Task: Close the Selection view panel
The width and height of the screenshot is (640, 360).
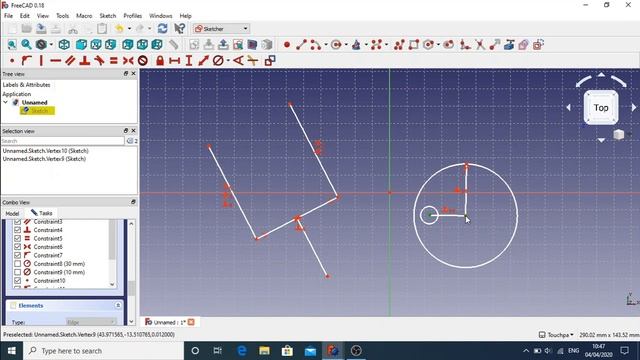Action: [x=133, y=131]
